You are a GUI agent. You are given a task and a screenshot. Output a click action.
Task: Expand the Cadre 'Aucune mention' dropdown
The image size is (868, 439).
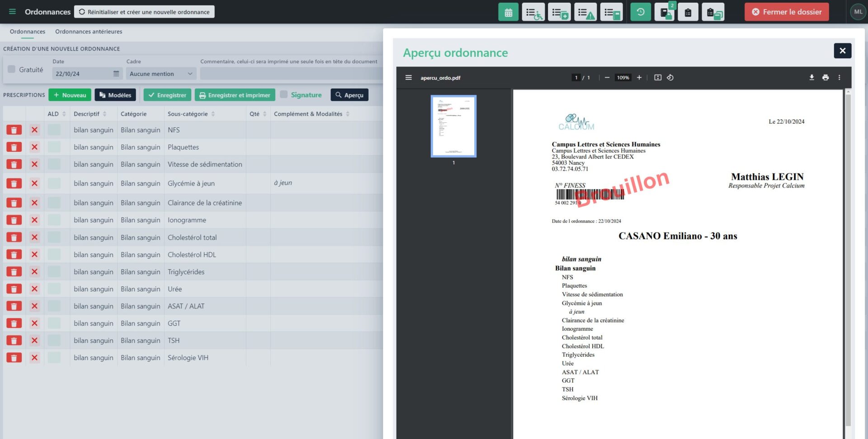[x=160, y=74]
